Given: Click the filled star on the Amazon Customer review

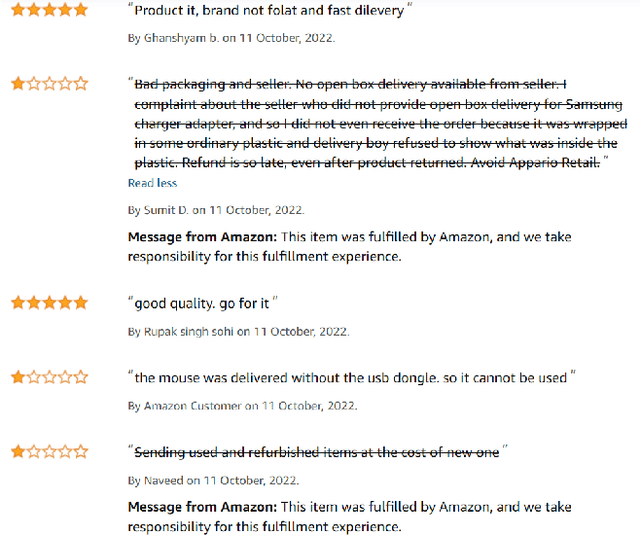Looking at the screenshot, I should pos(18,377).
